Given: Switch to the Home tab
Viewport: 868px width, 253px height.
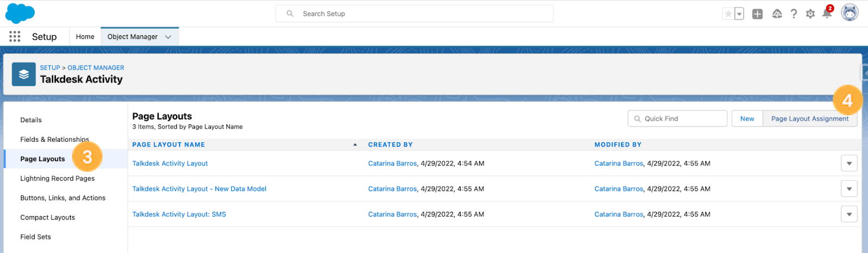Looking at the screenshot, I should point(85,36).
